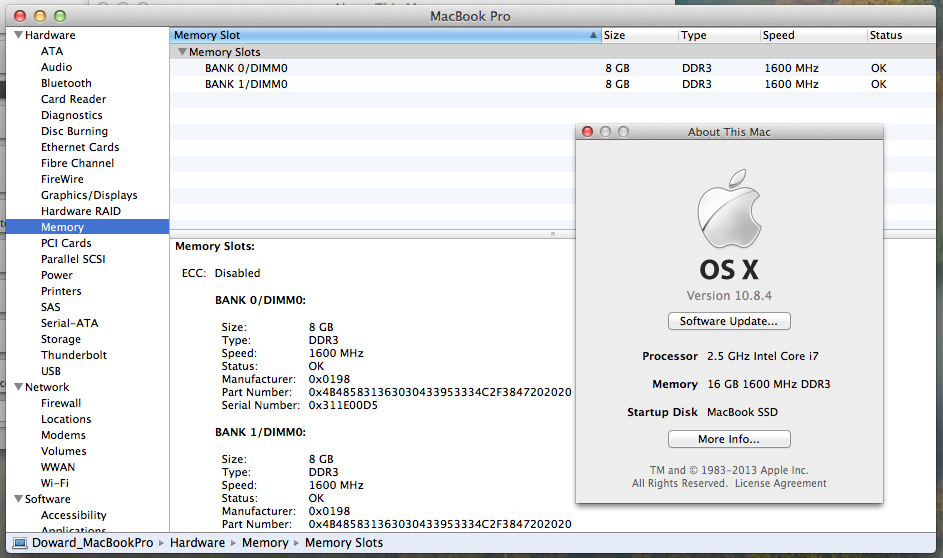Select Disc Burning in the sidebar
The height and width of the screenshot is (558, 943).
tap(75, 131)
